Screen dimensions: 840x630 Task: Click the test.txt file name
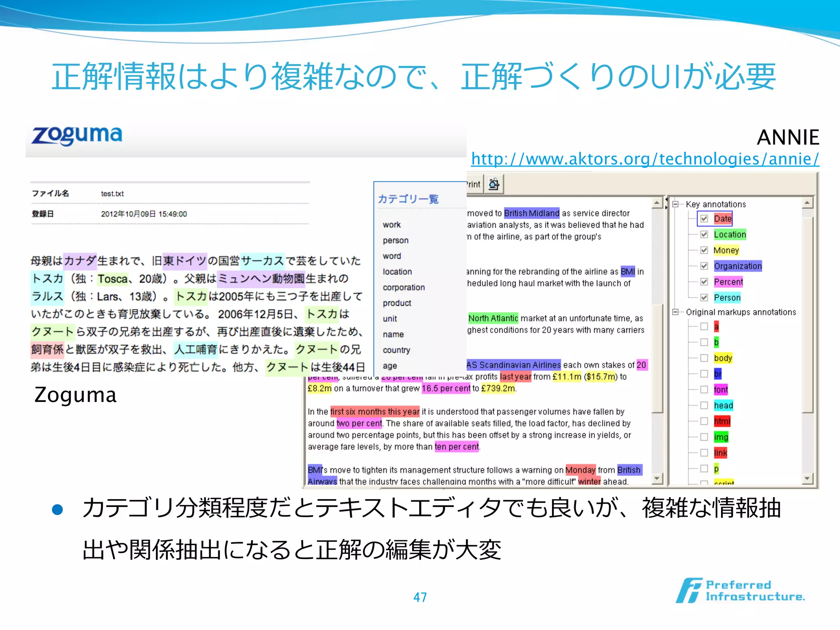pos(112,194)
